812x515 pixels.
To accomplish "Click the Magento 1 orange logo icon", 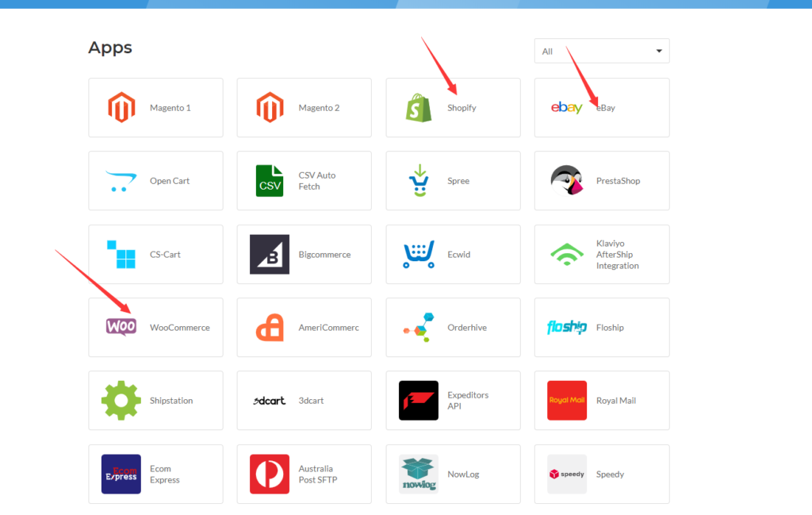I will tap(121, 108).
